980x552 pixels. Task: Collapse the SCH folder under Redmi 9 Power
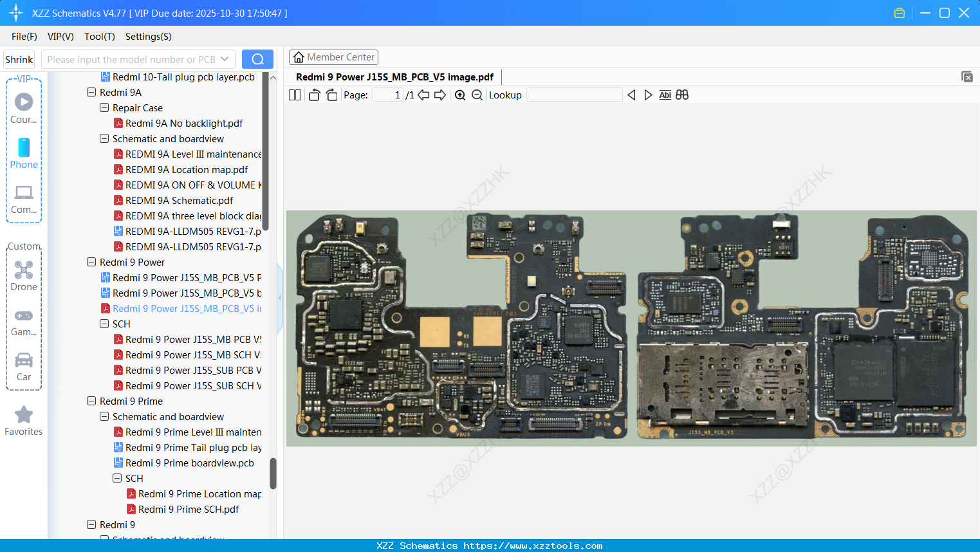[x=104, y=324]
